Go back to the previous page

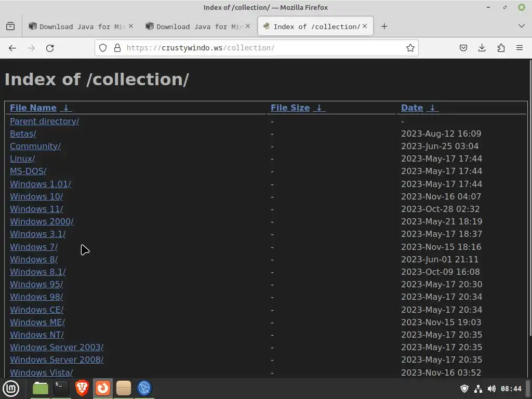coord(12,48)
